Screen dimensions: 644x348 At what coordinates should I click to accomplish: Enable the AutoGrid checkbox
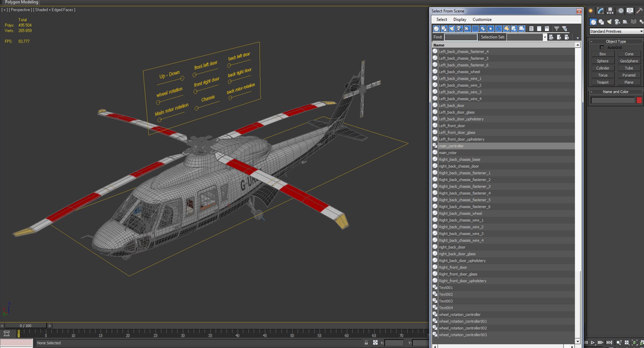(x=602, y=48)
